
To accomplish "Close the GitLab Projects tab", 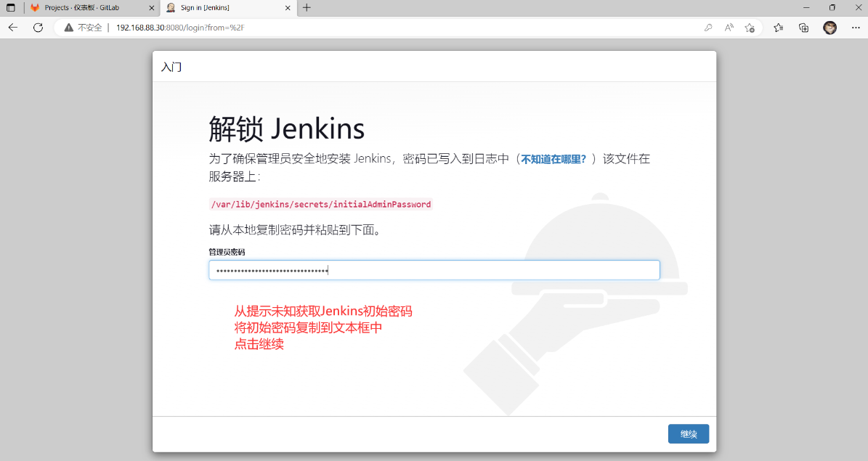I will coord(152,8).
